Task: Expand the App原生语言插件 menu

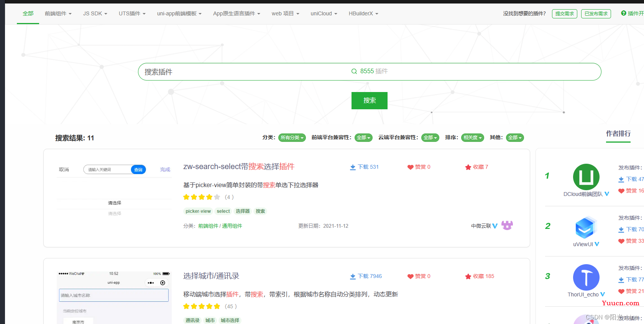Action: coord(237,13)
